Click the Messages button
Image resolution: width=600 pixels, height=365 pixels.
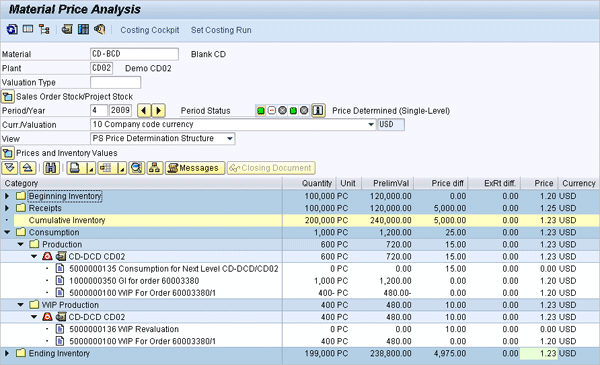click(x=195, y=168)
